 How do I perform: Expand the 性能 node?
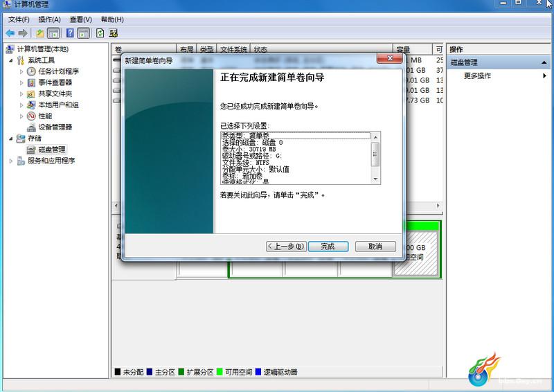21,116
